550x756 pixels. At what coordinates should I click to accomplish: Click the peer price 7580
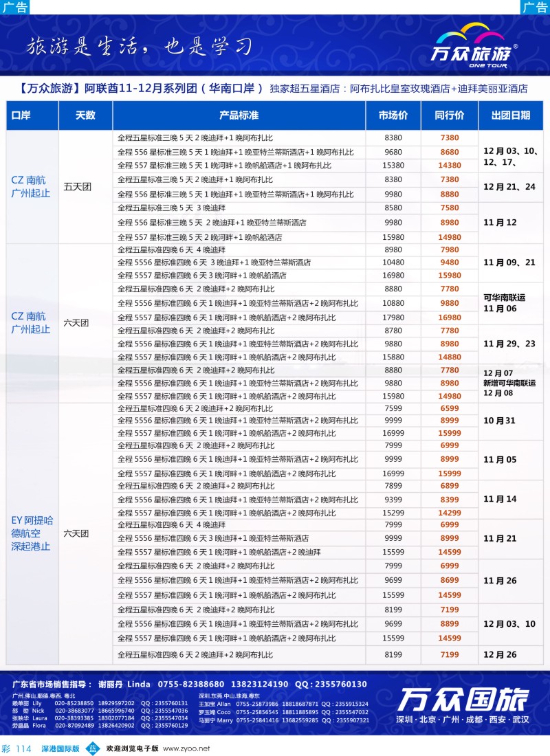449,208
